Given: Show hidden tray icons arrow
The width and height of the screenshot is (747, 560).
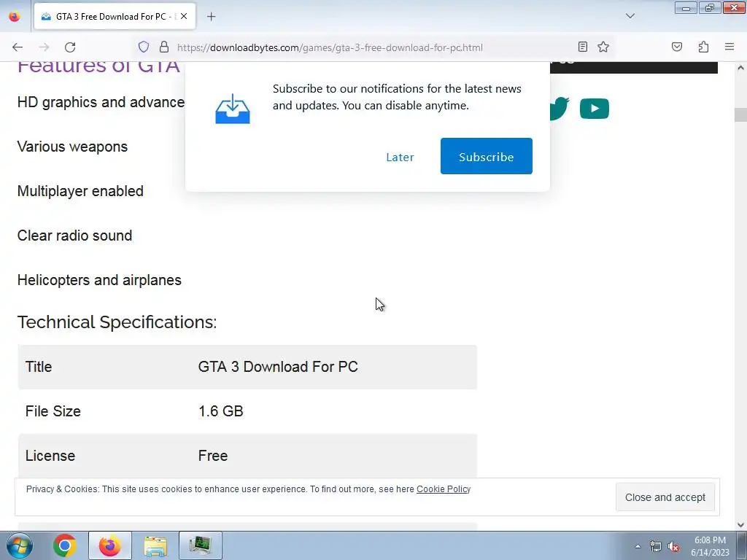Looking at the screenshot, I should pos(638,546).
